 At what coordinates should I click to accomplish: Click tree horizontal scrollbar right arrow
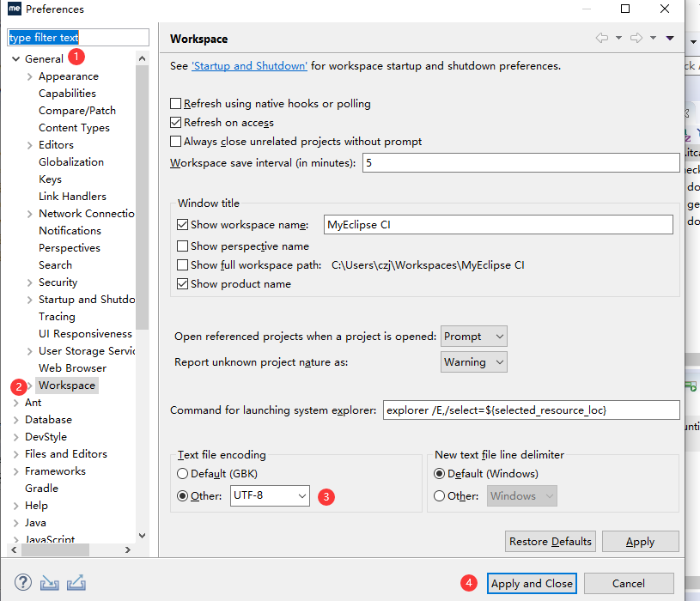tap(128, 549)
